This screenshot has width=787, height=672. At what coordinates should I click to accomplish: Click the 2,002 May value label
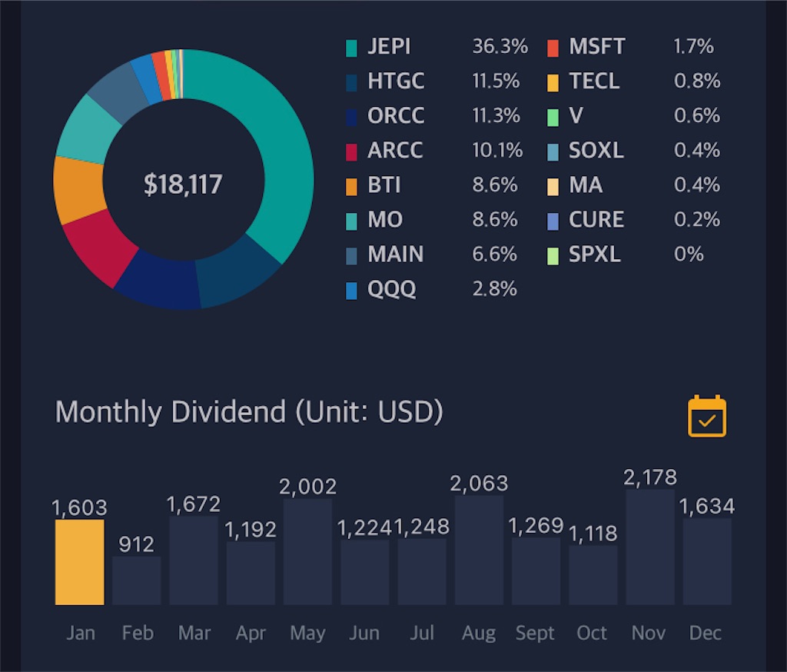(307, 487)
